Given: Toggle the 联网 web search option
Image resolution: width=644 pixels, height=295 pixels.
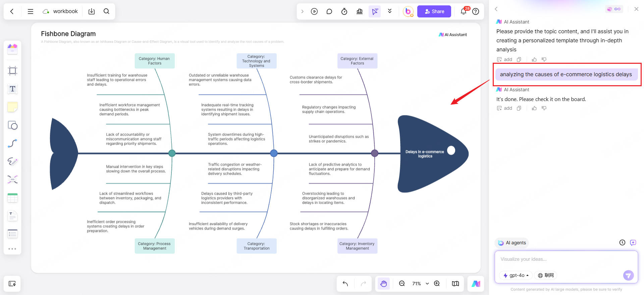Looking at the screenshot, I should pyautogui.click(x=546, y=275).
